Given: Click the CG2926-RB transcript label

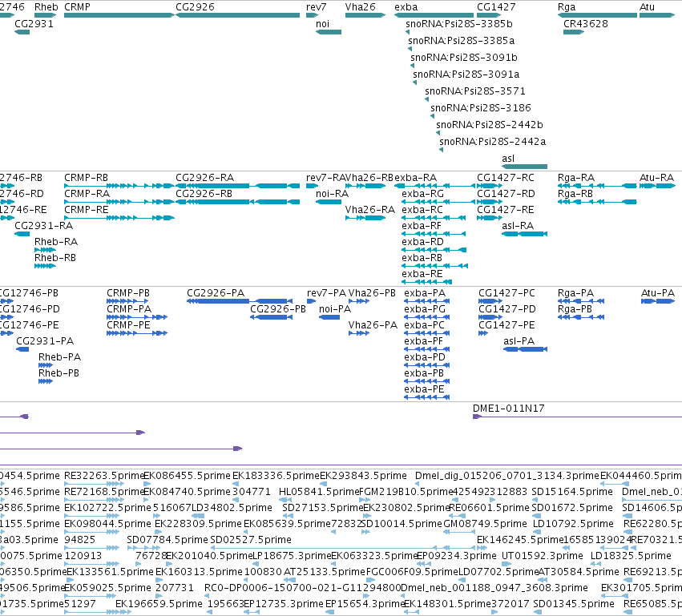Looking at the screenshot, I should tap(204, 194).
